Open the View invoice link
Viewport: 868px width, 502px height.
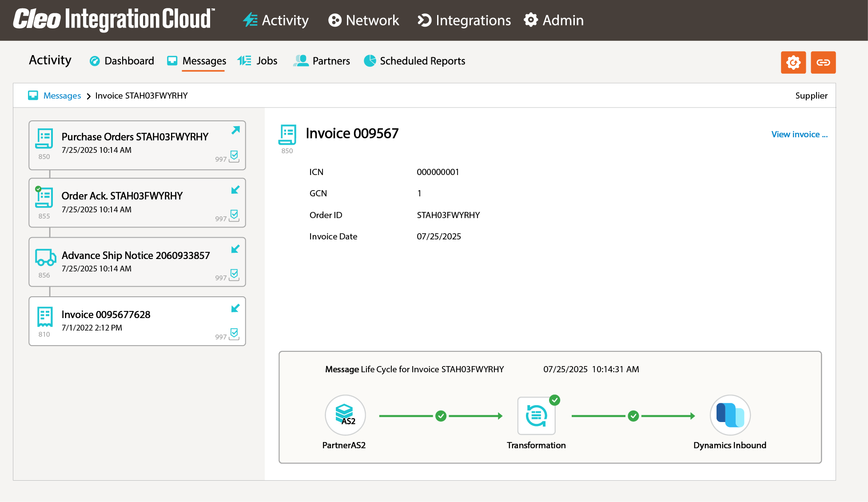point(799,134)
